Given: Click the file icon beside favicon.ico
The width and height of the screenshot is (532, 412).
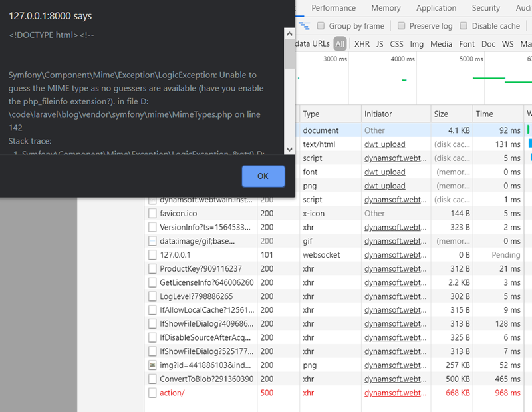Looking at the screenshot, I should (x=153, y=214).
